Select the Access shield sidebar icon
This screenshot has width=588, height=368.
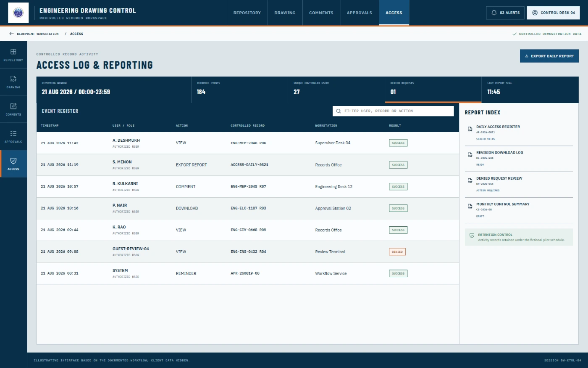coord(13,161)
